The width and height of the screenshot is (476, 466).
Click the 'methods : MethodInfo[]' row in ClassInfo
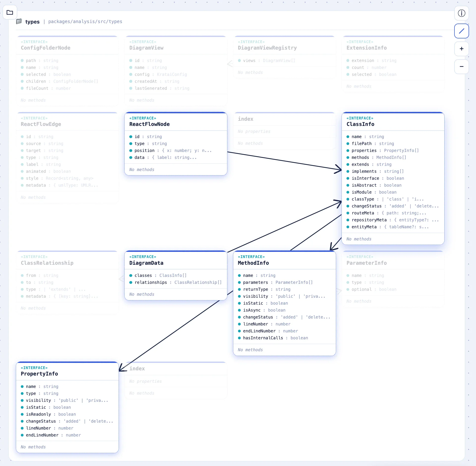(393, 157)
